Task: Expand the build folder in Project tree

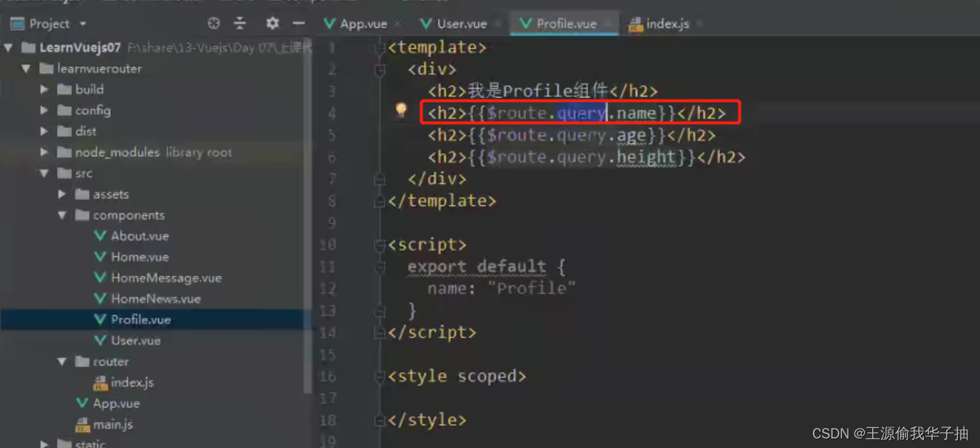Action: click(44, 89)
